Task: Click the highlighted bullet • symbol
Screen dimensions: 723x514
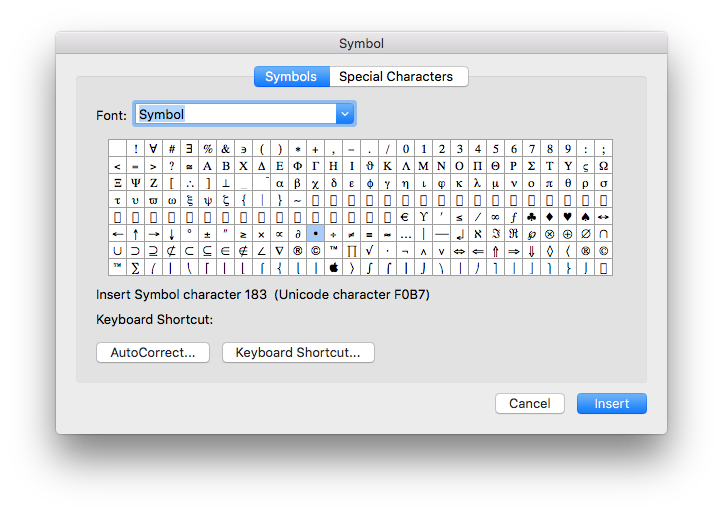Action: pos(315,234)
